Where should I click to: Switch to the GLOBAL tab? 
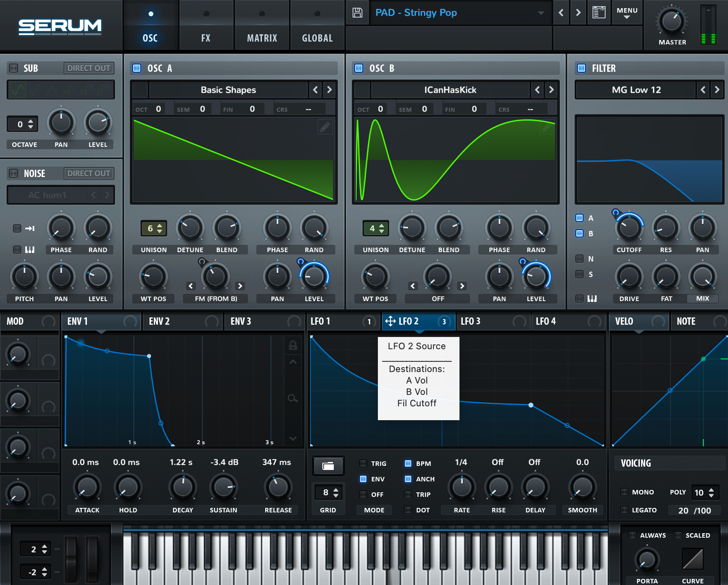click(317, 26)
